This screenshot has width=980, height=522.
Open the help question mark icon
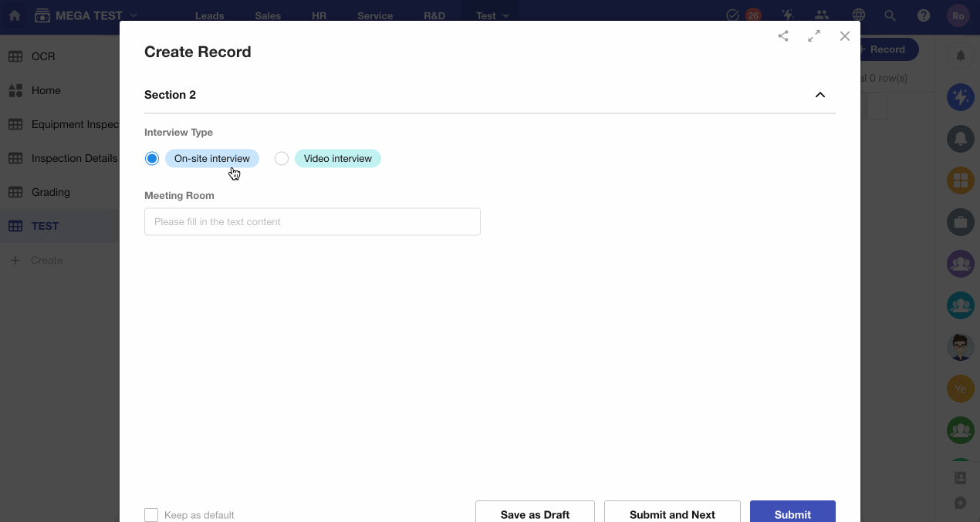pyautogui.click(x=924, y=15)
